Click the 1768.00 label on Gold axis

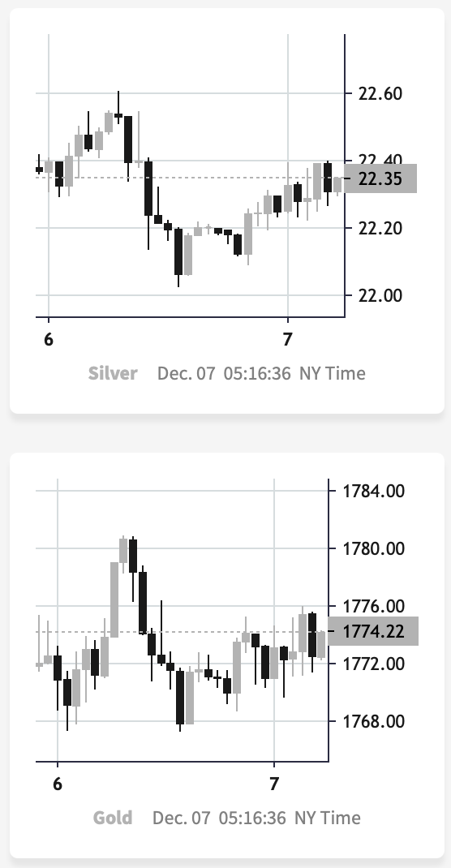(373, 721)
